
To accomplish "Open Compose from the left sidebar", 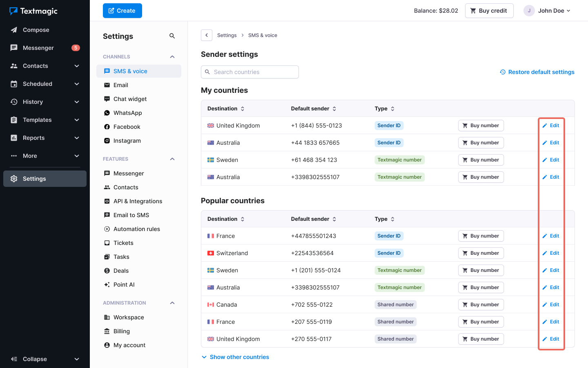I will 36,30.
